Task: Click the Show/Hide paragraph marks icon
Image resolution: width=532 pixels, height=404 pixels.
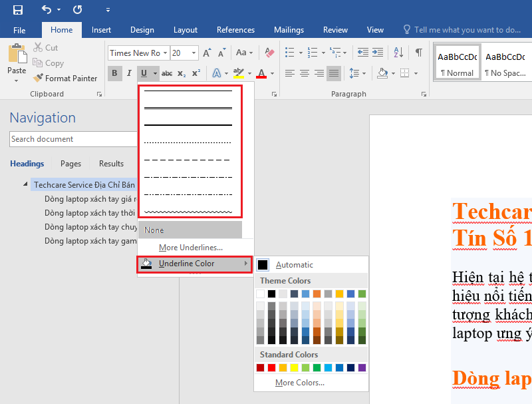Action: coord(418,53)
